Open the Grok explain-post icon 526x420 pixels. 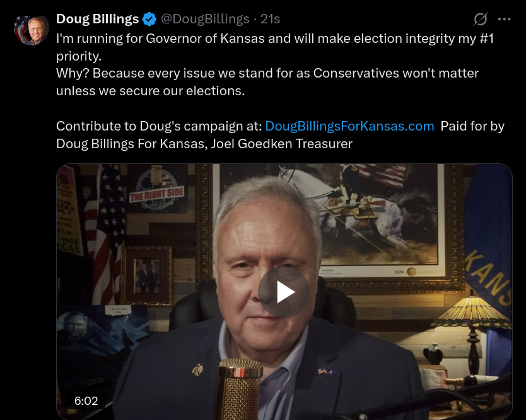click(481, 19)
